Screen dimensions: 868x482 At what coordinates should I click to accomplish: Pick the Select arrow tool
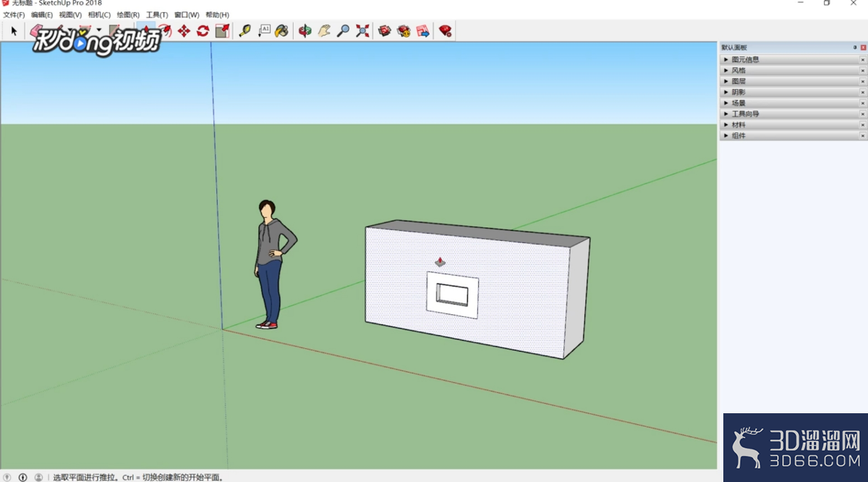coord(14,31)
